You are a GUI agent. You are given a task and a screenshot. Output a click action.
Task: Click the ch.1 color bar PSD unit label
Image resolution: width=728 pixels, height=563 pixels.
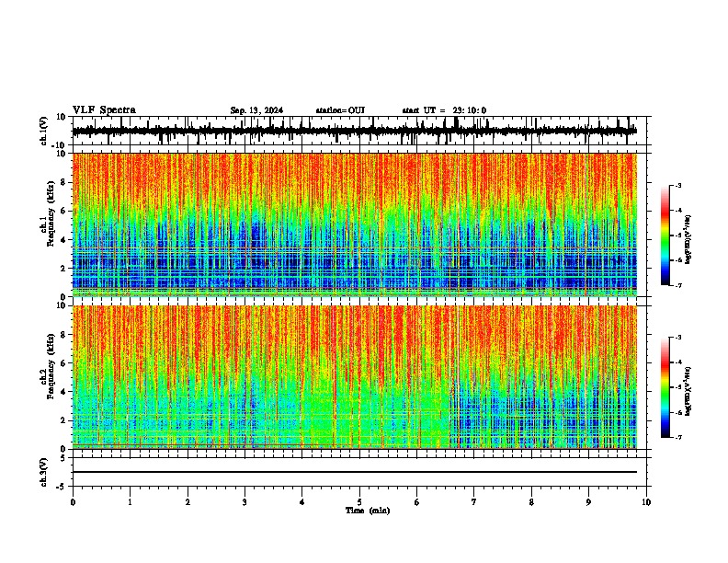(688, 239)
